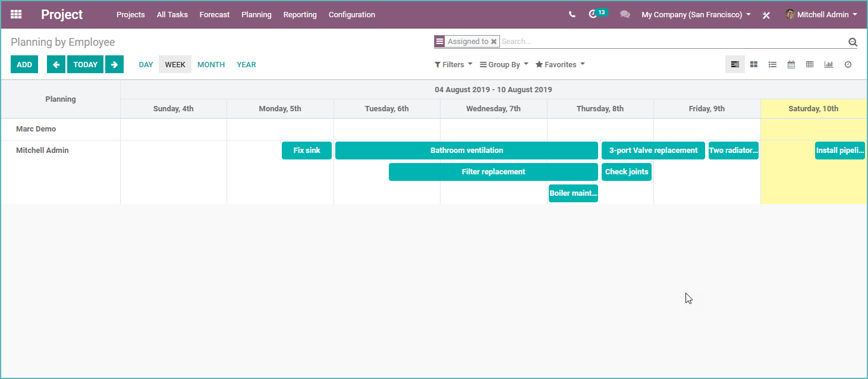
Task: Switch to the List view icon
Action: coord(772,64)
